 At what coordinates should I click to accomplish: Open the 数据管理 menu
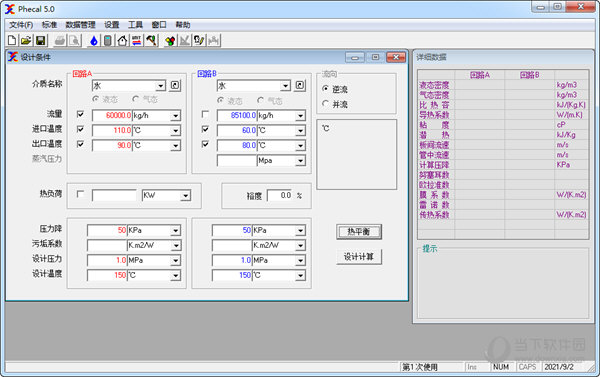80,25
